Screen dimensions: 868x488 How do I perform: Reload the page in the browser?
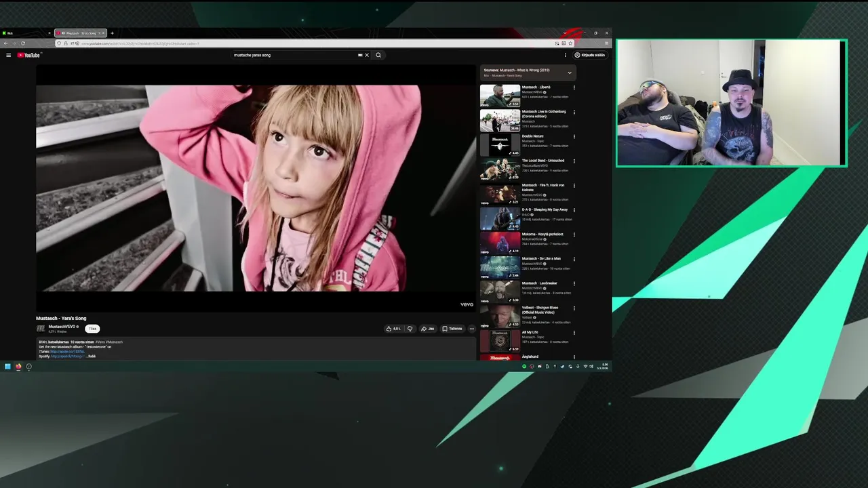click(x=23, y=43)
